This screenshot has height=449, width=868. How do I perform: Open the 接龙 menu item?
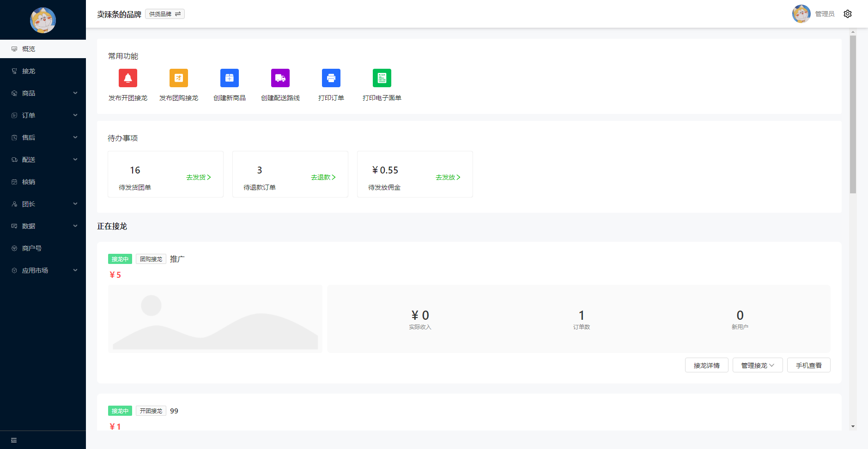pyautogui.click(x=43, y=71)
